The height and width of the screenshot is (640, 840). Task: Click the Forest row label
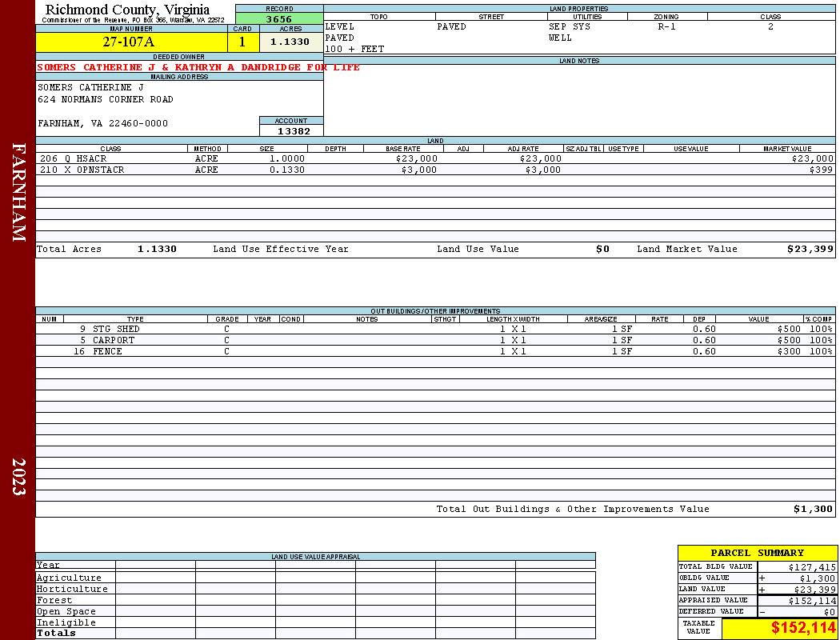tap(54, 600)
